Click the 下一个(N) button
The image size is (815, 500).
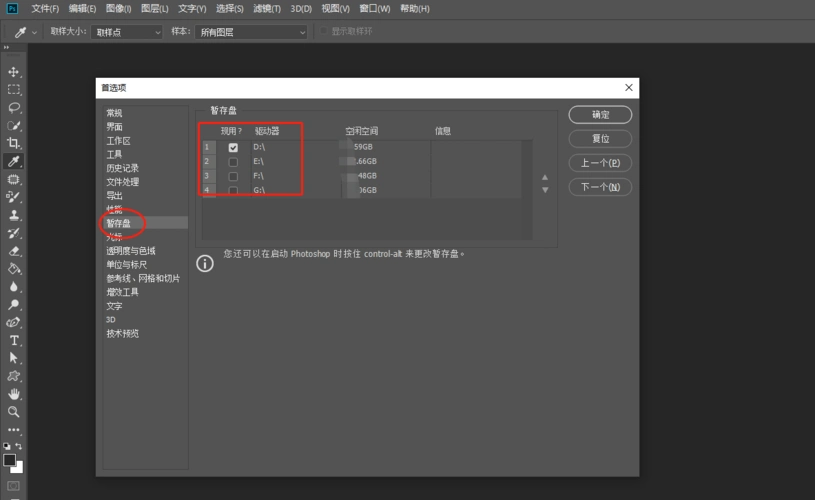pos(600,187)
